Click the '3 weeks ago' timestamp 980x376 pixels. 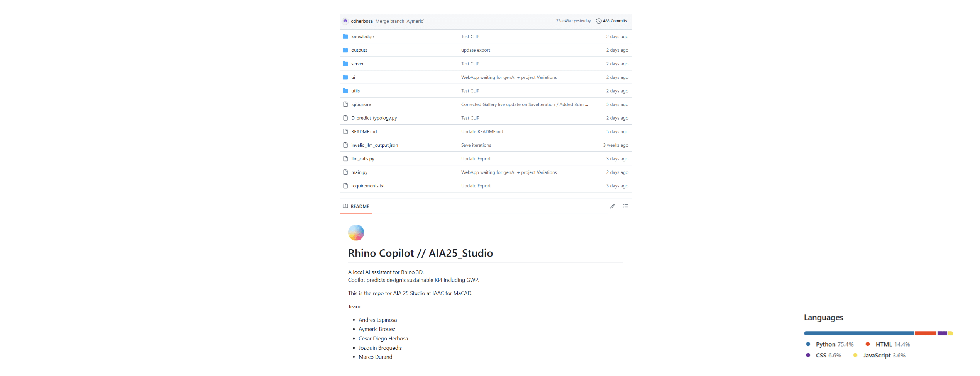[x=616, y=145]
